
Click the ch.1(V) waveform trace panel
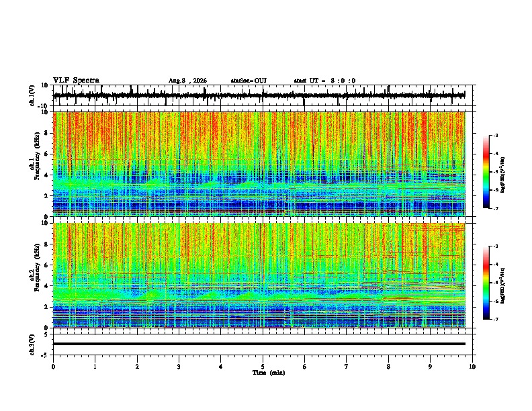[263, 95]
